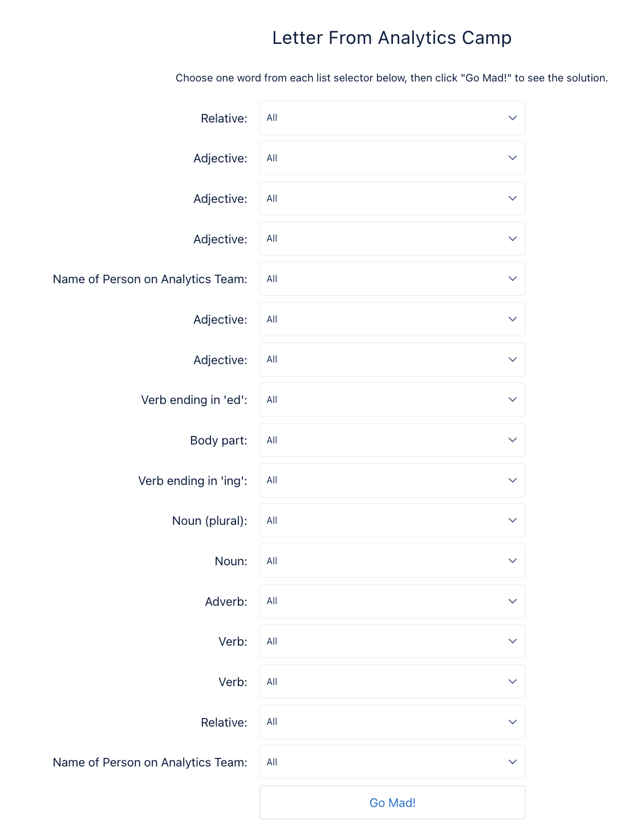
Task: Open the third Adjective selector
Action: pyautogui.click(x=392, y=239)
